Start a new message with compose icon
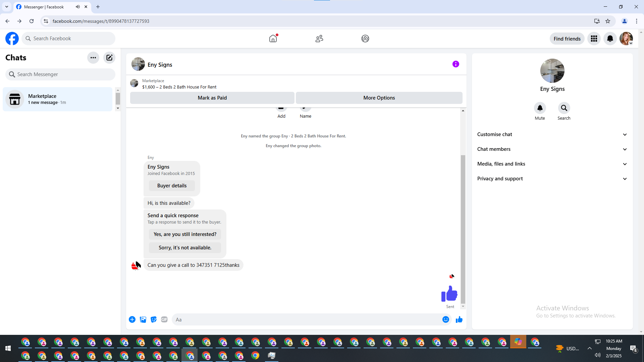644x362 pixels. [x=109, y=58]
